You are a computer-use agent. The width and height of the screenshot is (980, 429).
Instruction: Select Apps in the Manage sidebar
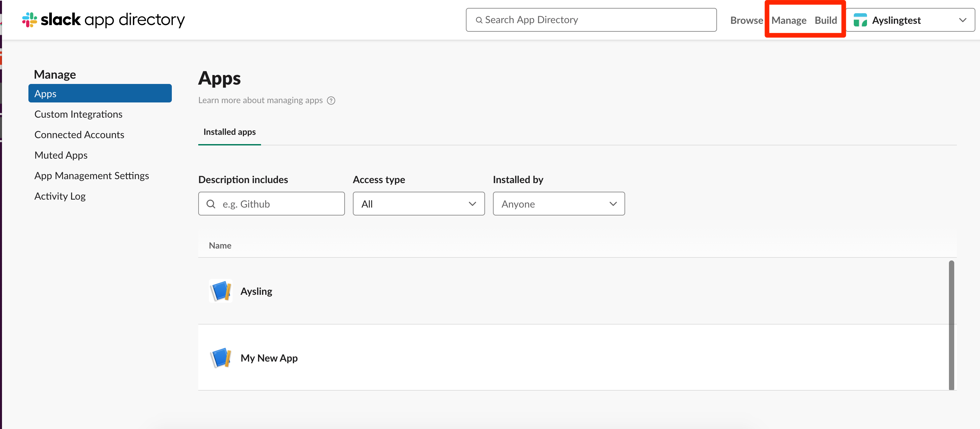click(x=100, y=93)
